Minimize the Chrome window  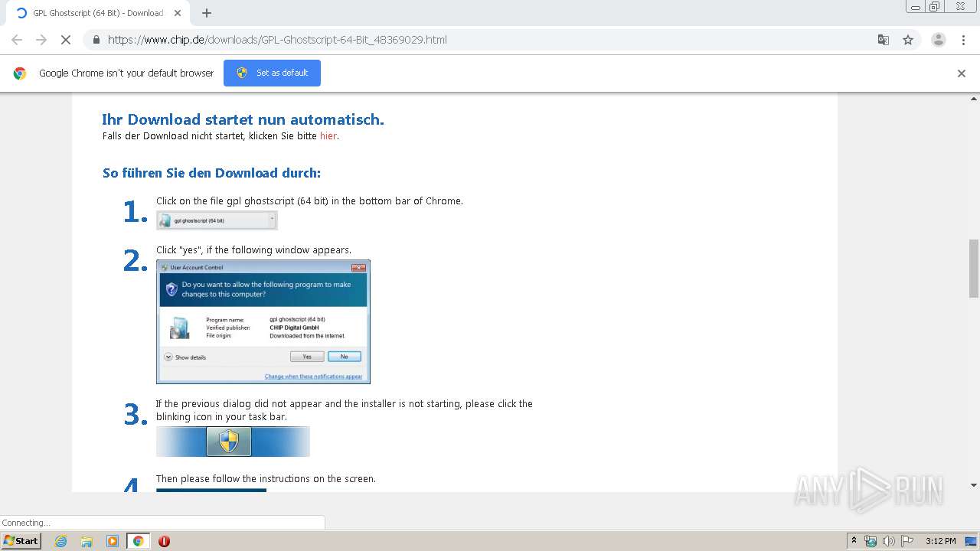(916, 7)
